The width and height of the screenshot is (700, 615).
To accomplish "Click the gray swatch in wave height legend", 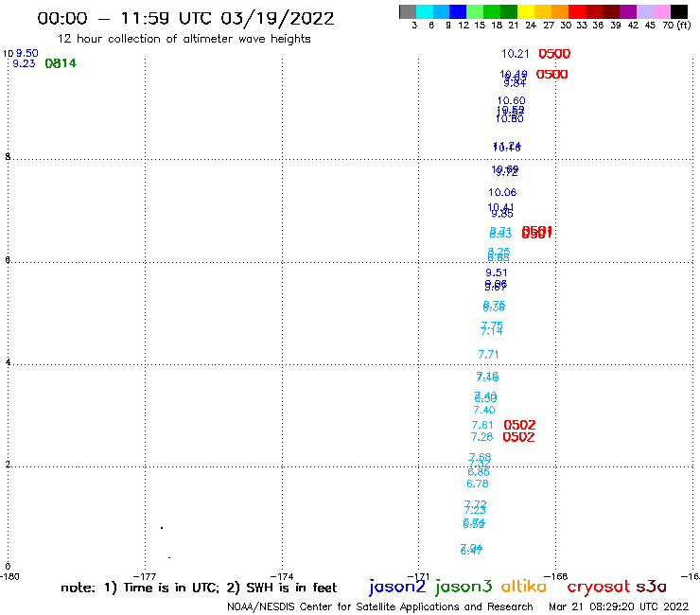I will coord(408,11).
